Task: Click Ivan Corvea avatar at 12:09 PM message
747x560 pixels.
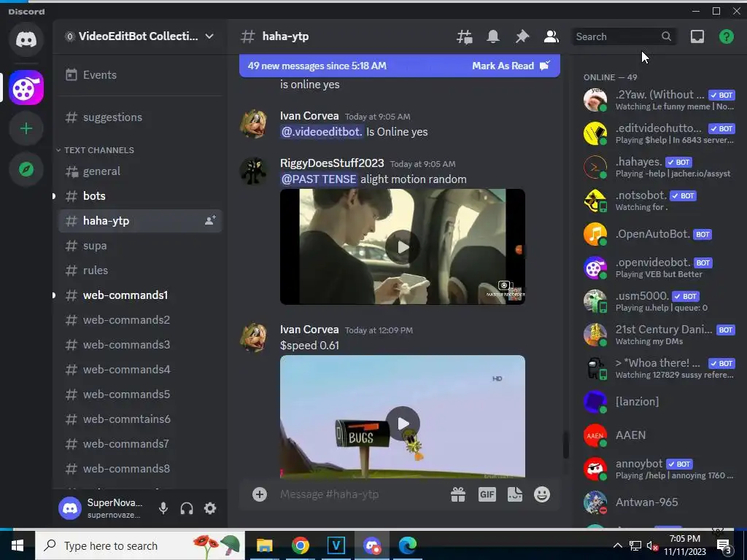Action: [x=253, y=337]
